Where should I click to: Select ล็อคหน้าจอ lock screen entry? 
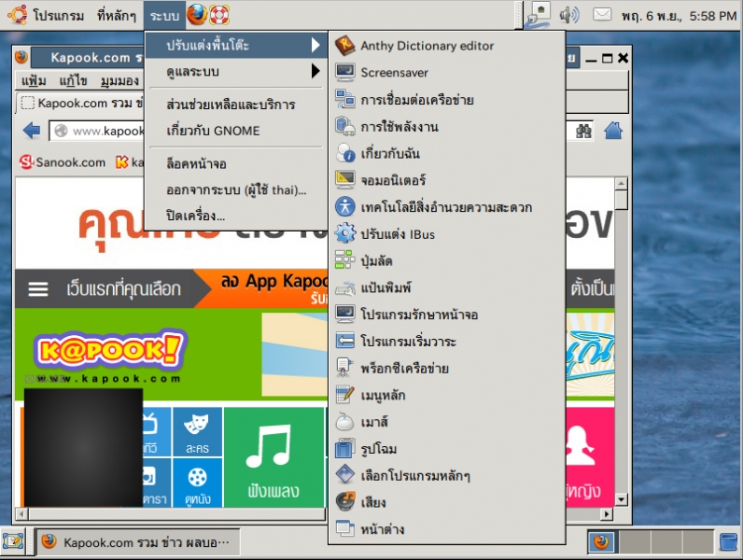click(235, 163)
